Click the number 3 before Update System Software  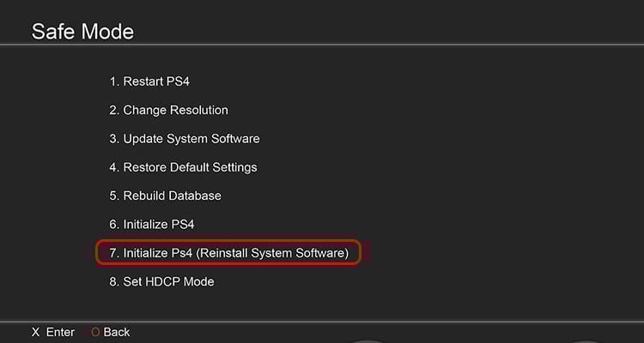113,139
